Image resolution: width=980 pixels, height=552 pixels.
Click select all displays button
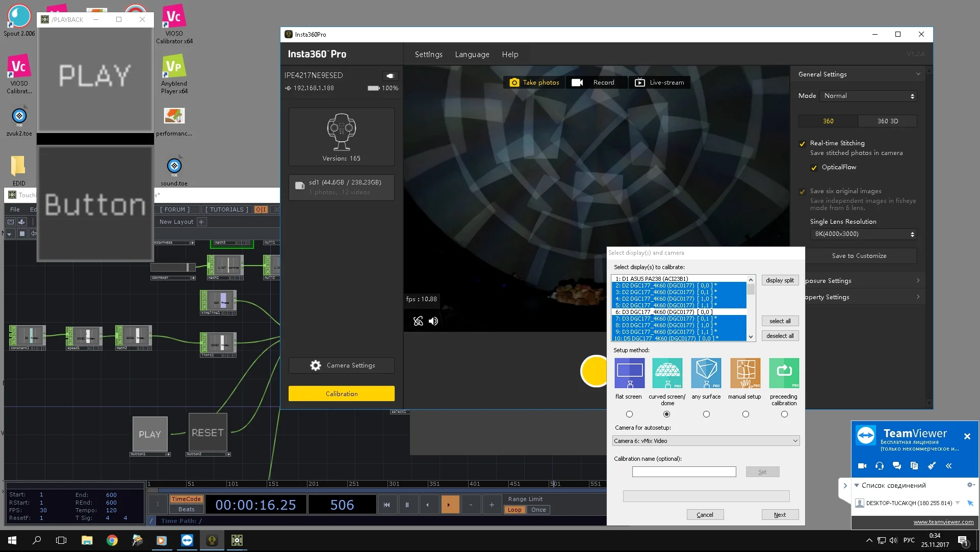click(780, 321)
